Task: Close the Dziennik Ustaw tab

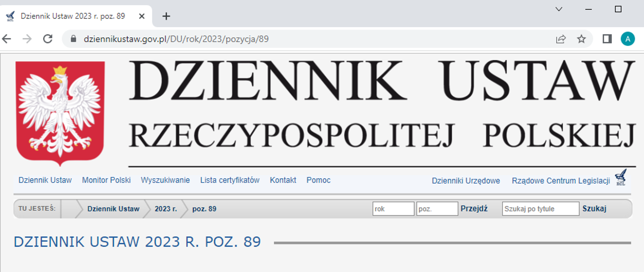Action: 142,16
